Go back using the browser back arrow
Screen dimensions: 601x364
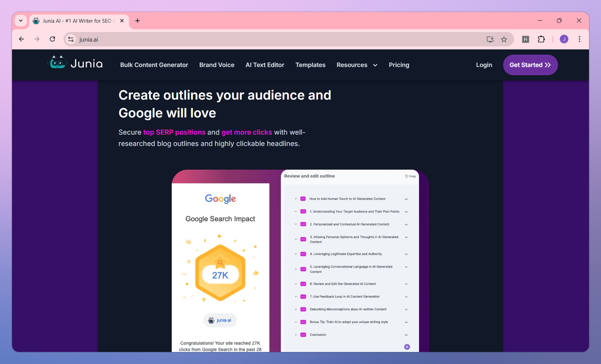click(21, 39)
